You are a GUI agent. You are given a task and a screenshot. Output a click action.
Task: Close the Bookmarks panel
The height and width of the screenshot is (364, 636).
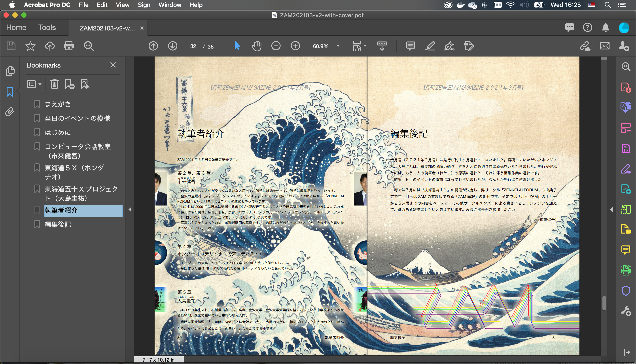(x=113, y=65)
